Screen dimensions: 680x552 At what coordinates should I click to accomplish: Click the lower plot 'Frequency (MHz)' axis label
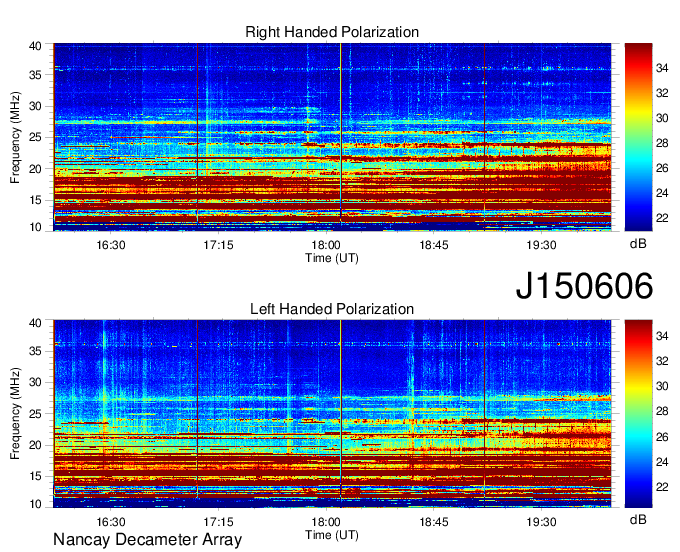pos(15,414)
